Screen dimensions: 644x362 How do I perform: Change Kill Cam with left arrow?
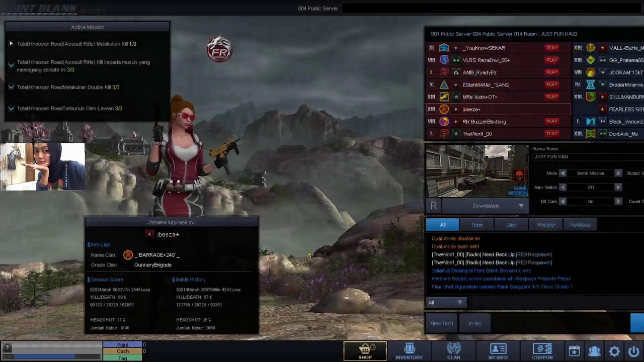pyautogui.click(x=562, y=201)
